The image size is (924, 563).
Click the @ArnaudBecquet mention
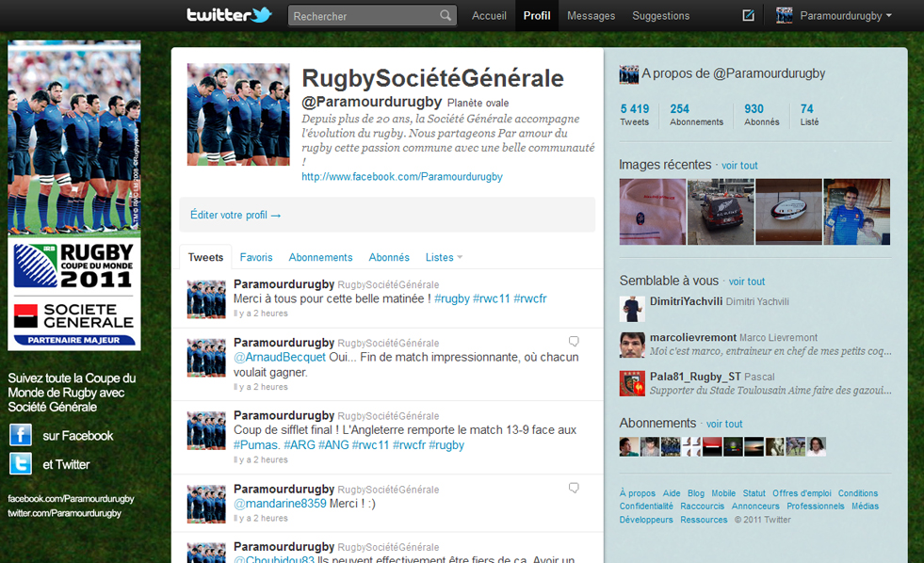pyautogui.click(x=280, y=357)
